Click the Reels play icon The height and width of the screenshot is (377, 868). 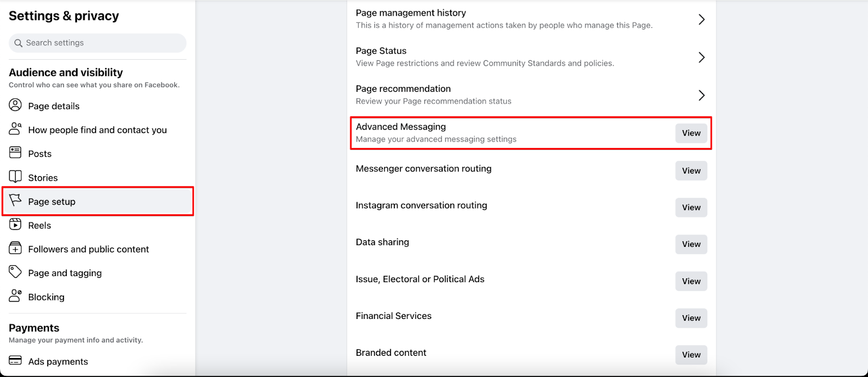click(x=15, y=224)
